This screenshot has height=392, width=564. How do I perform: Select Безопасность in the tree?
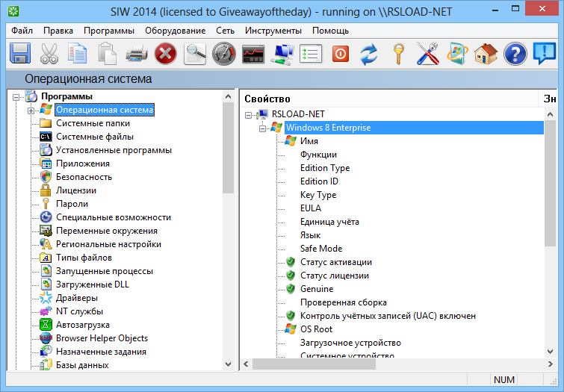[84, 177]
